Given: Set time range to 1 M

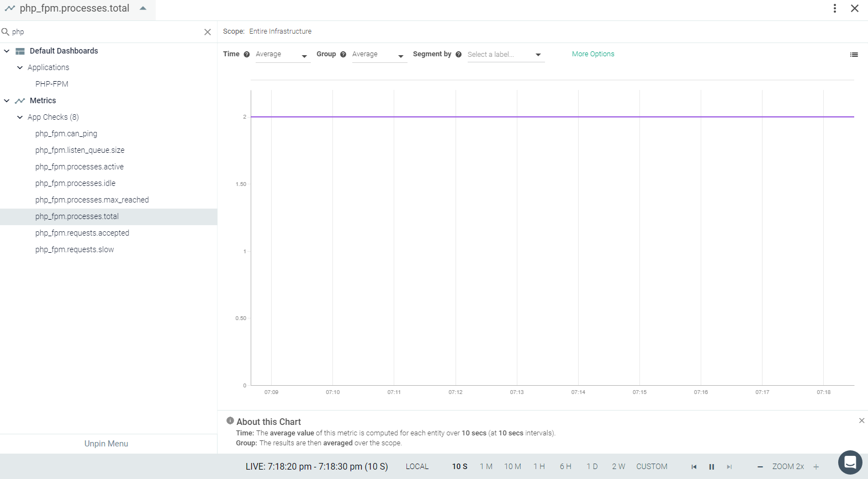Looking at the screenshot, I should pyautogui.click(x=486, y=467).
